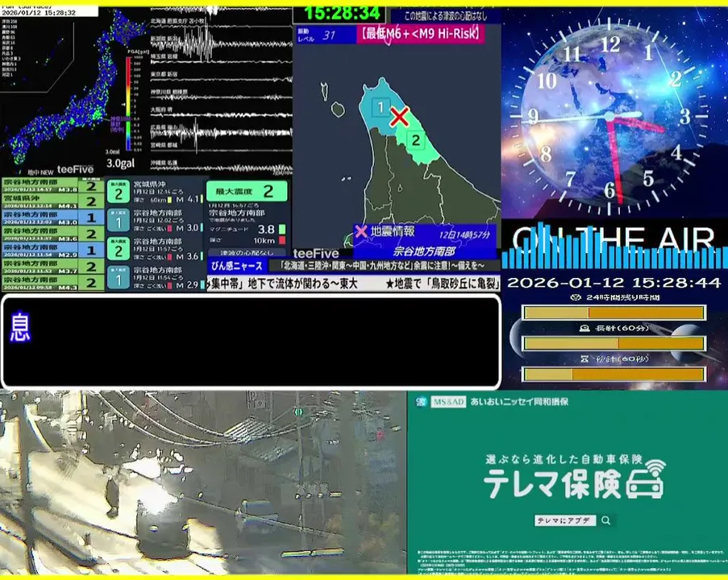Click the 秒針(60秒) progress bar

(614, 374)
